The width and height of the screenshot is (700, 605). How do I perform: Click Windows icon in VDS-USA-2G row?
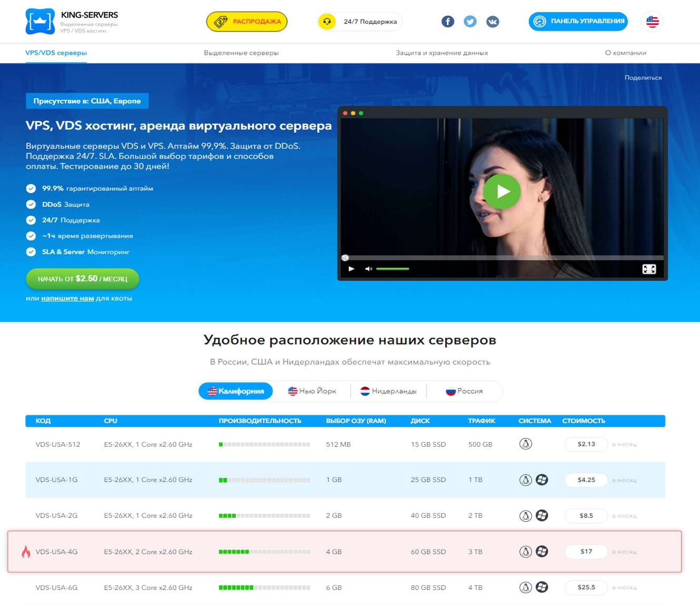[542, 516]
